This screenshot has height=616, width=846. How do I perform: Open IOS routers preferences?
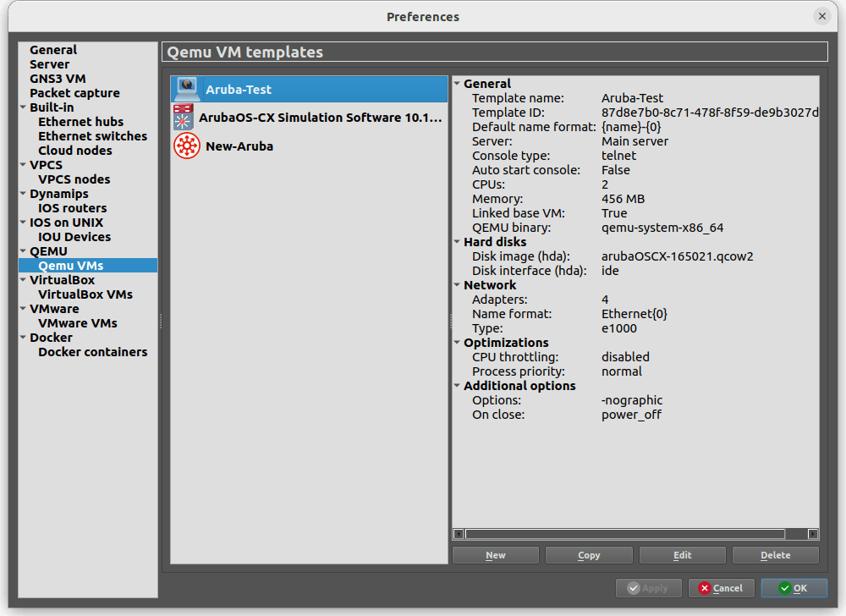click(74, 207)
